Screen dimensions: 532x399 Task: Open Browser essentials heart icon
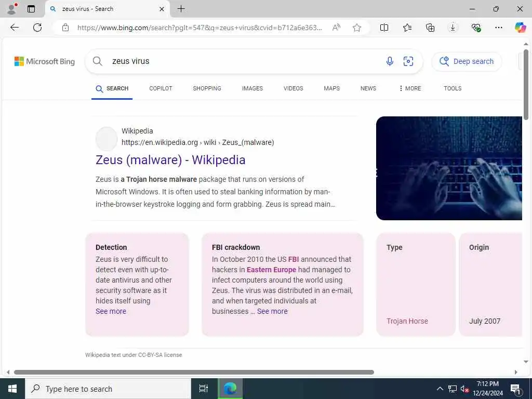pyautogui.click(x=476, y=28)
